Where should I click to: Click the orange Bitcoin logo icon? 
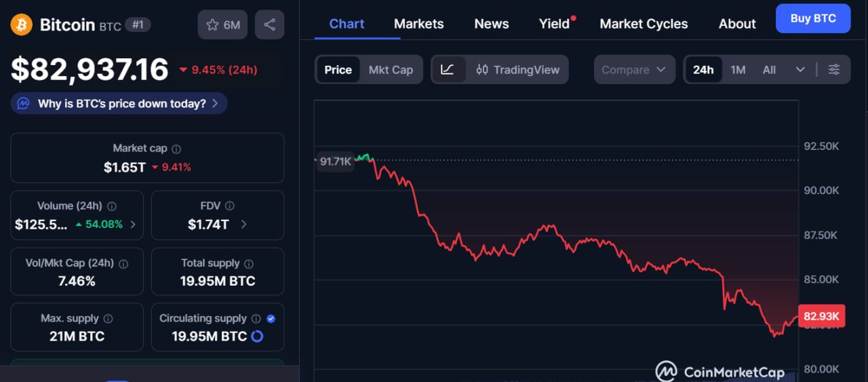[22, 25]
